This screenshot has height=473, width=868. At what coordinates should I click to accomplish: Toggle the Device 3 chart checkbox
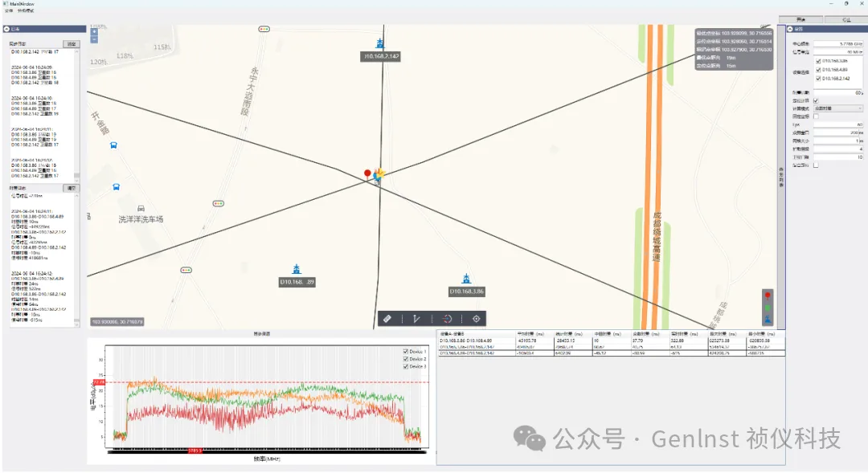(406, 366)
